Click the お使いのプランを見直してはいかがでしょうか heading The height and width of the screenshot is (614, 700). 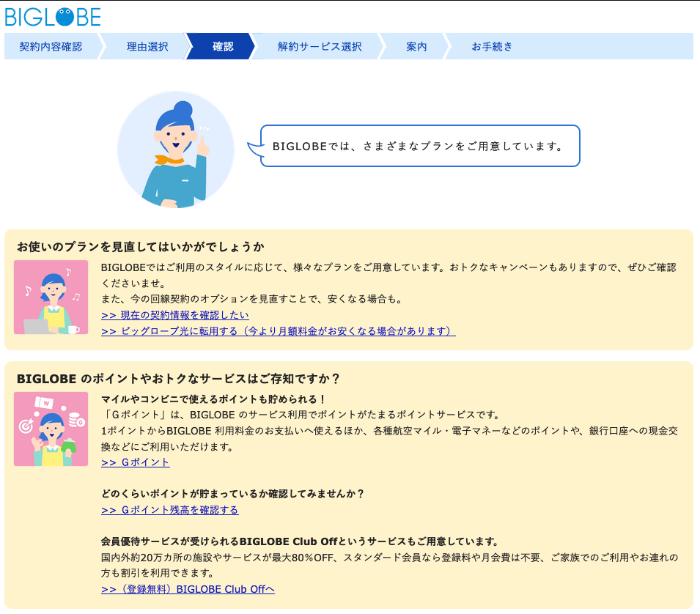tap(141, 246)
